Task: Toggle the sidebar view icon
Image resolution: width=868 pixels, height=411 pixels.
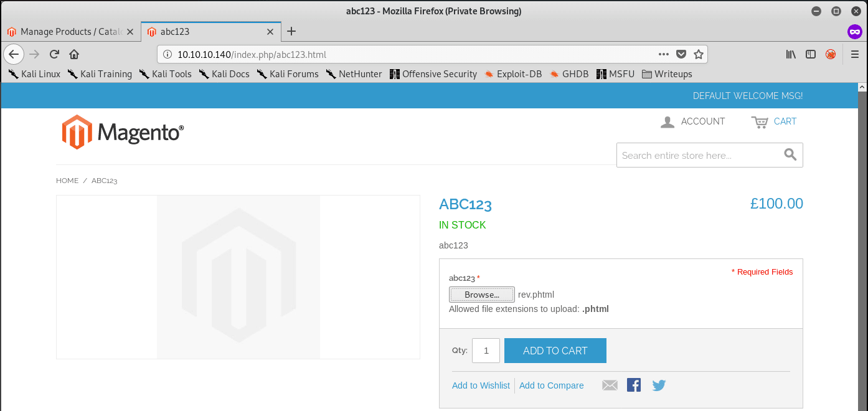Action: pyautogui.click(x=811, y=54)
